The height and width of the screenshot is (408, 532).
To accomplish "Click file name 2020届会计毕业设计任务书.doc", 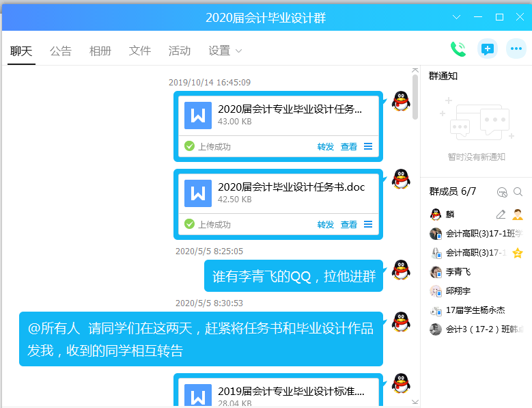I will point(291,187).
